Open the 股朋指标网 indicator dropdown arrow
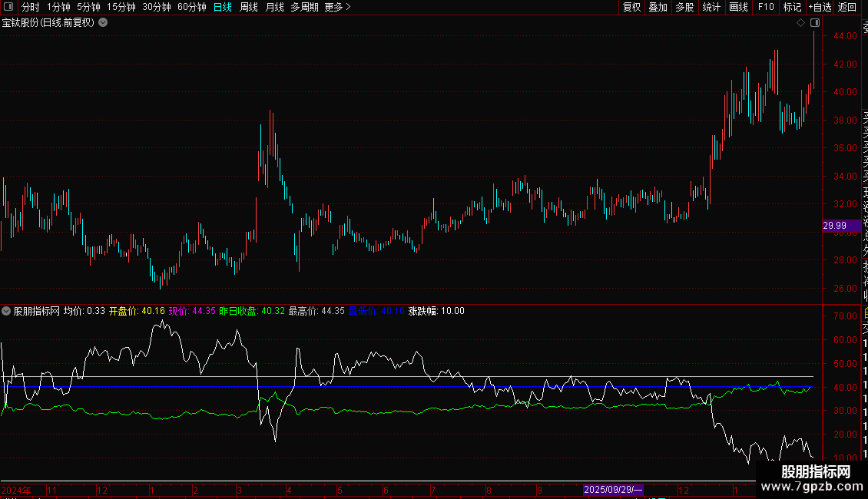Image resolution: width=868 pixels, height=499 pixels. pos(5,311)
